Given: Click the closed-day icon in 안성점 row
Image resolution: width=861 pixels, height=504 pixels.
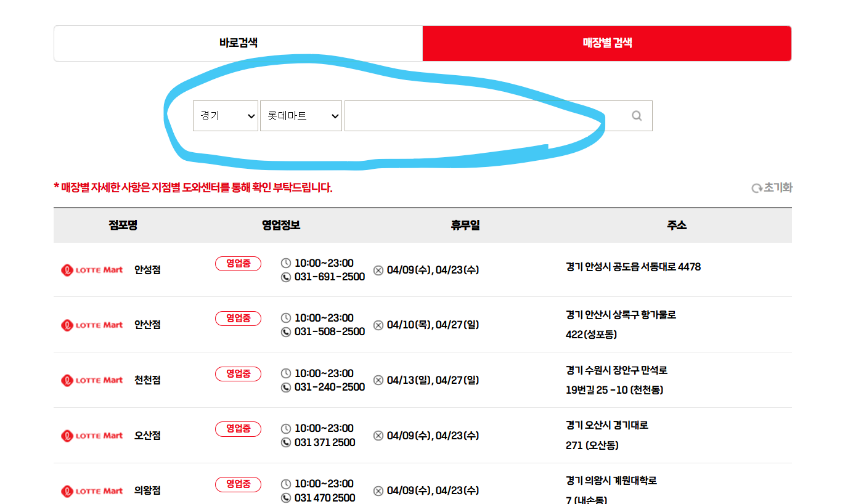Looking at the screenshot, I should pyautogui.click(x=378, y=270).
